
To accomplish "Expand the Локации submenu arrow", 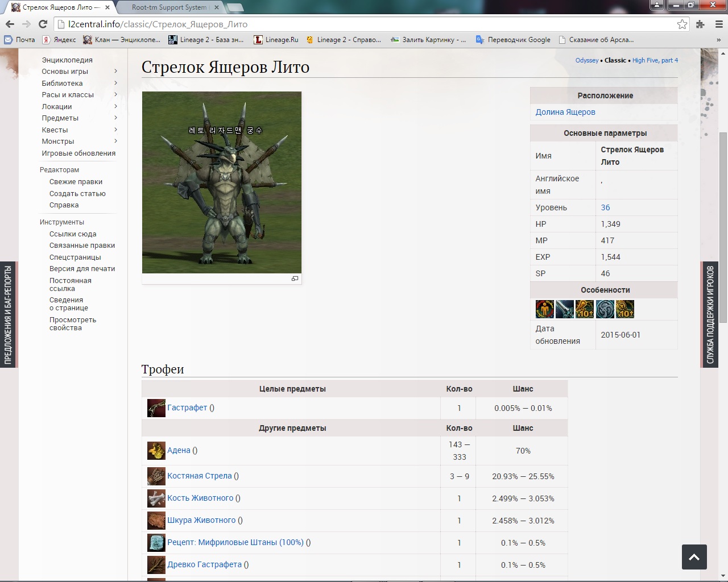I will (x=115, y=106).
